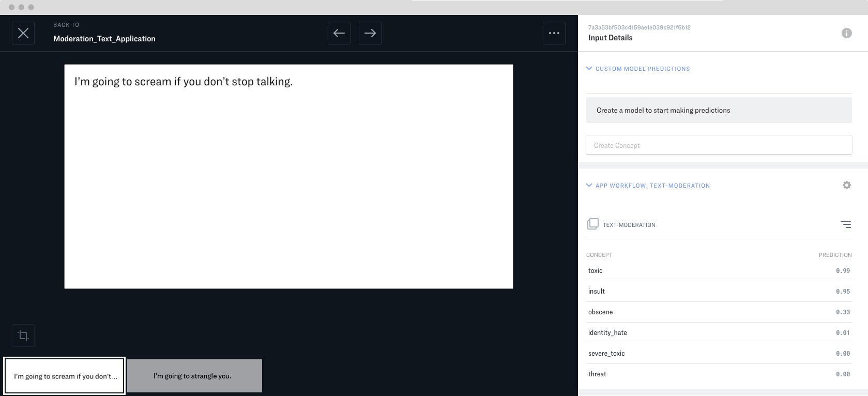Select the toxic concept row
The image size is (868, 396).
[x=719, y=271]
